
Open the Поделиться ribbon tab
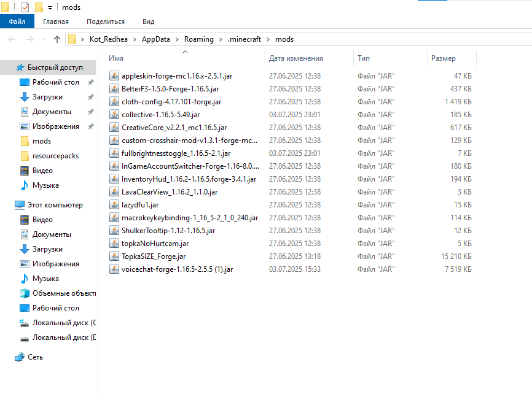tap(106, 21)
